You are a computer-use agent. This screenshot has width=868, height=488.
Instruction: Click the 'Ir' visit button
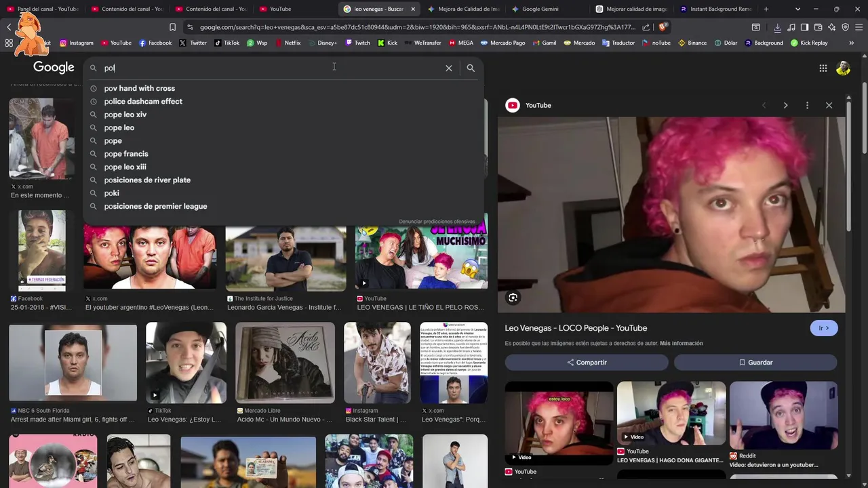(x=824, y=328)
